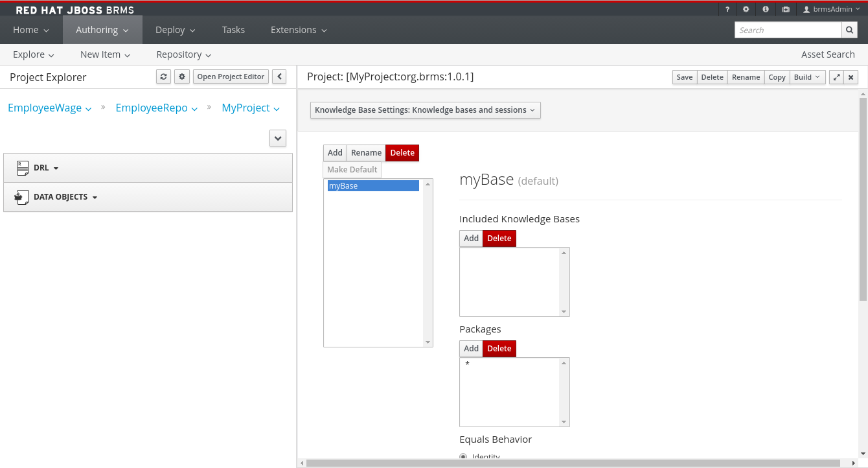Close the project editor with X

[x=851, y=77]
